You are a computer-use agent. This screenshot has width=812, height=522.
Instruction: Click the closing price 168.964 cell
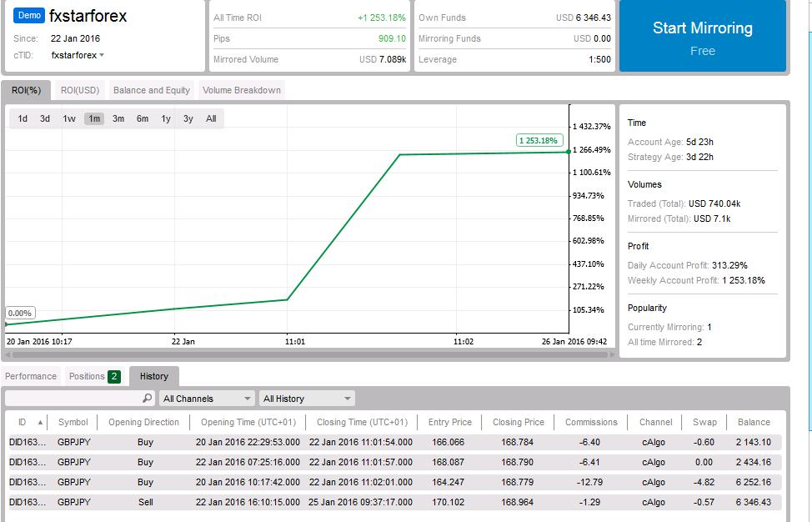pyautogui.click(x=517, y=502)
